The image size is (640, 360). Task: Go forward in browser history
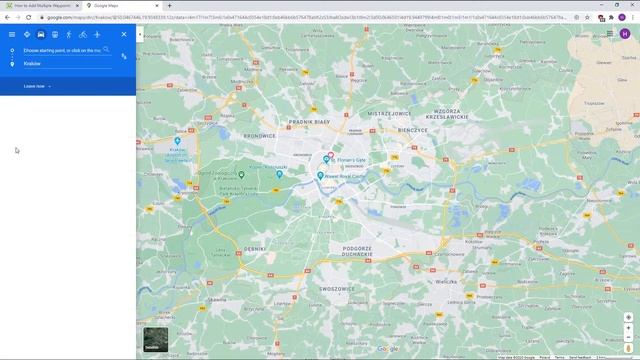tap(18, 18)
